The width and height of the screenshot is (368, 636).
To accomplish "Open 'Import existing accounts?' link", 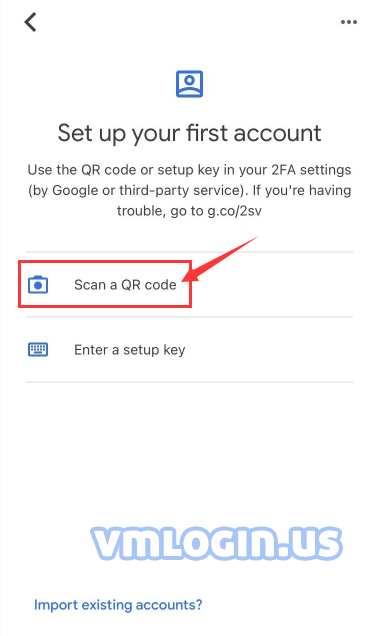I will click(x=118, y=605).
